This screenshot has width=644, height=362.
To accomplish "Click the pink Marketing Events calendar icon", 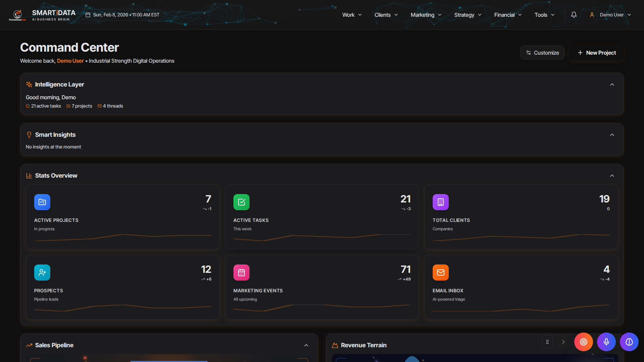I will (x=241, y=273).
